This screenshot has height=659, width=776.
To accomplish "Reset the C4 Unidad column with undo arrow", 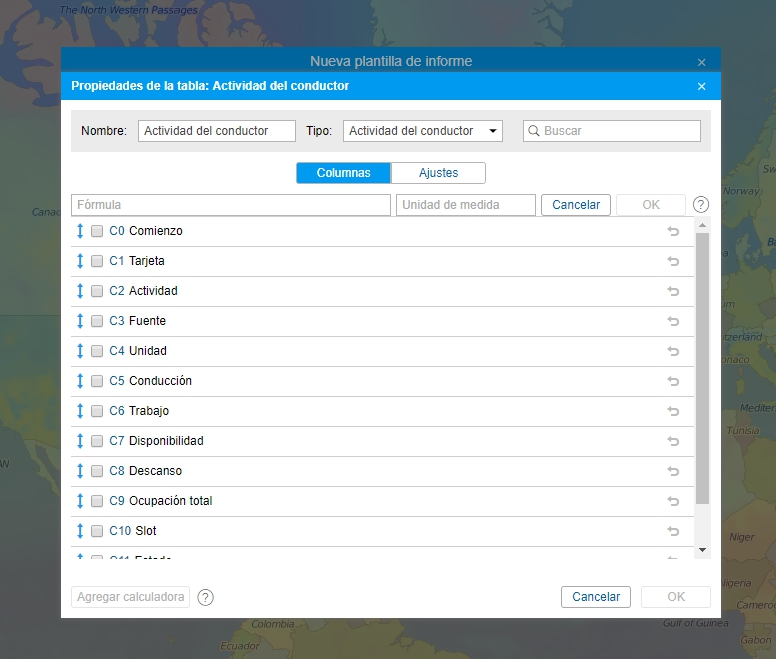I will pyautogui.click(x=673, y=351).
